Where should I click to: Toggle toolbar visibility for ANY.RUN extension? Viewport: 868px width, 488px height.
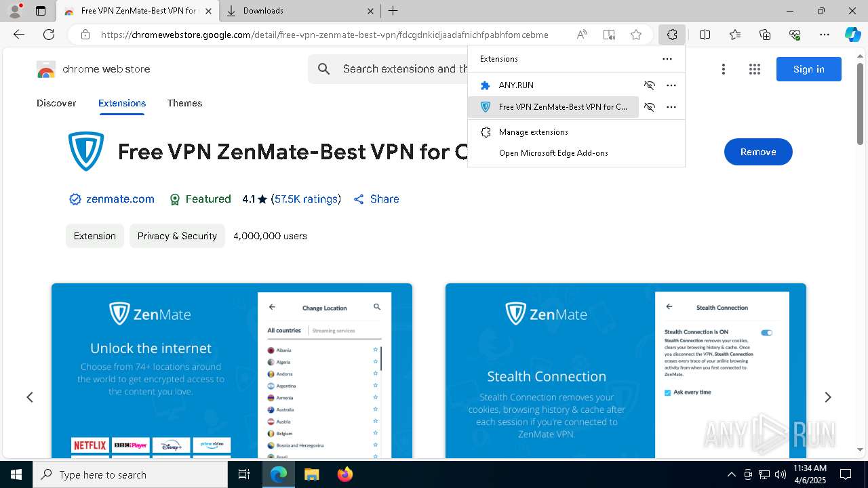(650, 85)
